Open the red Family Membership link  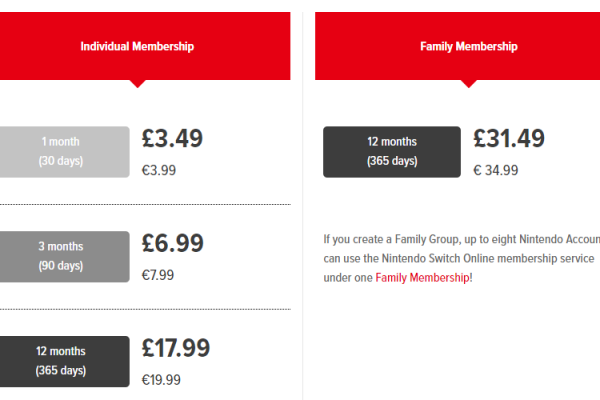[422, 278]
